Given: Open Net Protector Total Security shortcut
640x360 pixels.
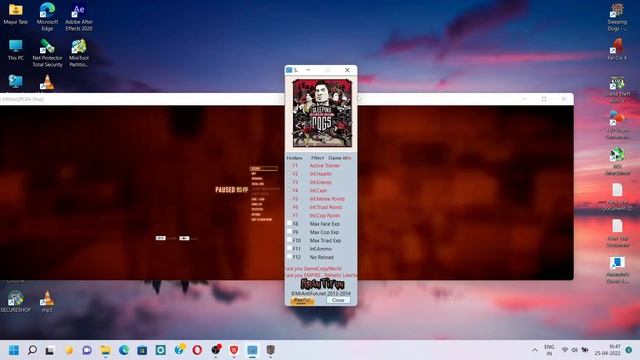Looking at the screenshot, I should [47, 53].
